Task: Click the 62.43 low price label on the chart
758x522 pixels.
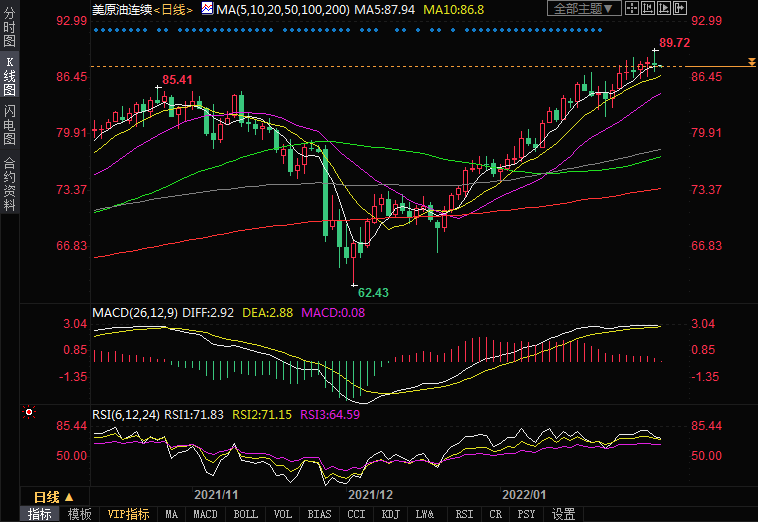Action: 373,292
